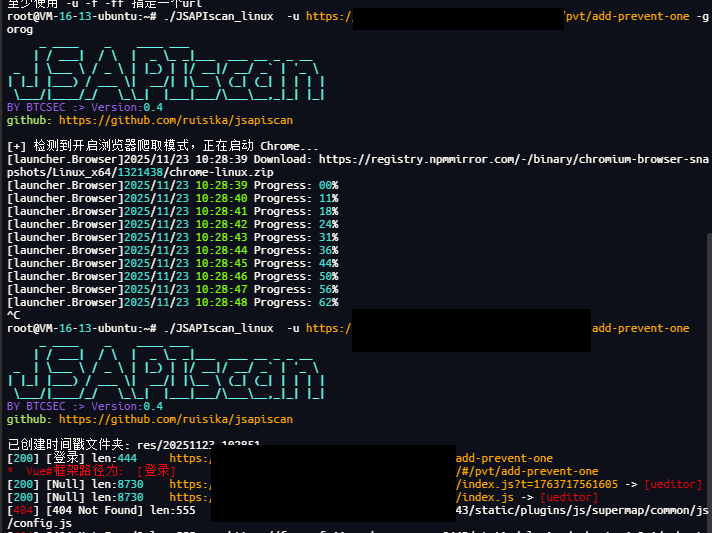Screen dimensions: 712x533
Task: Open the github link below the second JSAPIscan banner
Action: coord(176,419)
